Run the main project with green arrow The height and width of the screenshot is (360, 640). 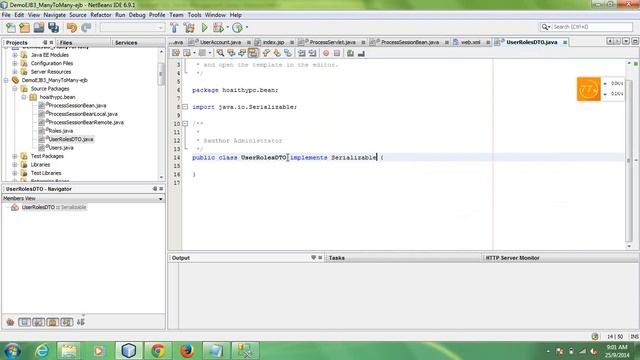204,27
